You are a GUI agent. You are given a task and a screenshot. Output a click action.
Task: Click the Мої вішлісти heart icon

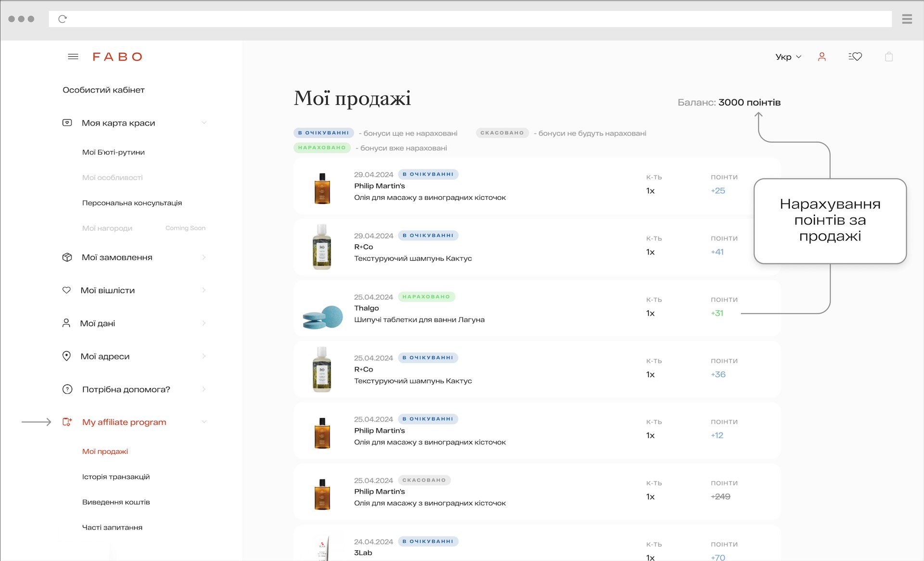coord(67,290)
